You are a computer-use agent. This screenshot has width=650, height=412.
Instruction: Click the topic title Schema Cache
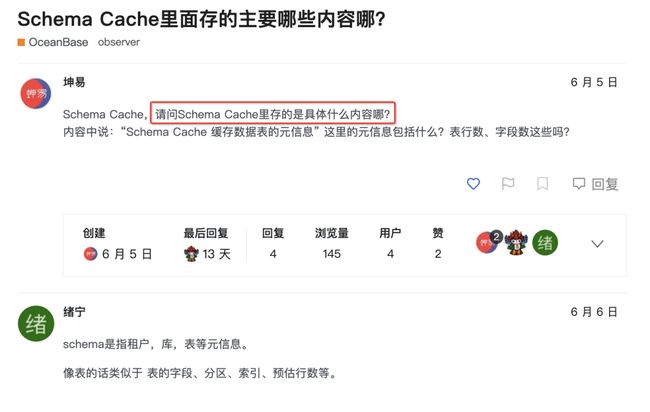pyautogui.click(x=201, y=19)
